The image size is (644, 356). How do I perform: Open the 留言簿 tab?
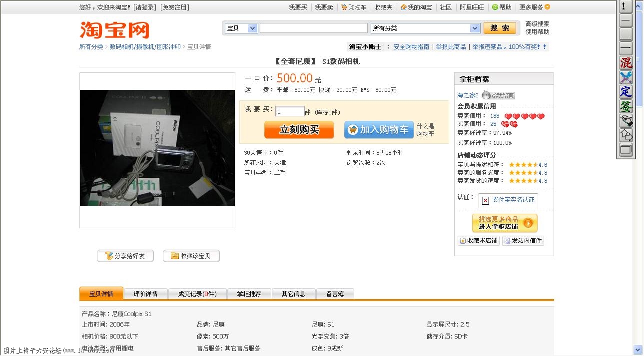[335, 294]
